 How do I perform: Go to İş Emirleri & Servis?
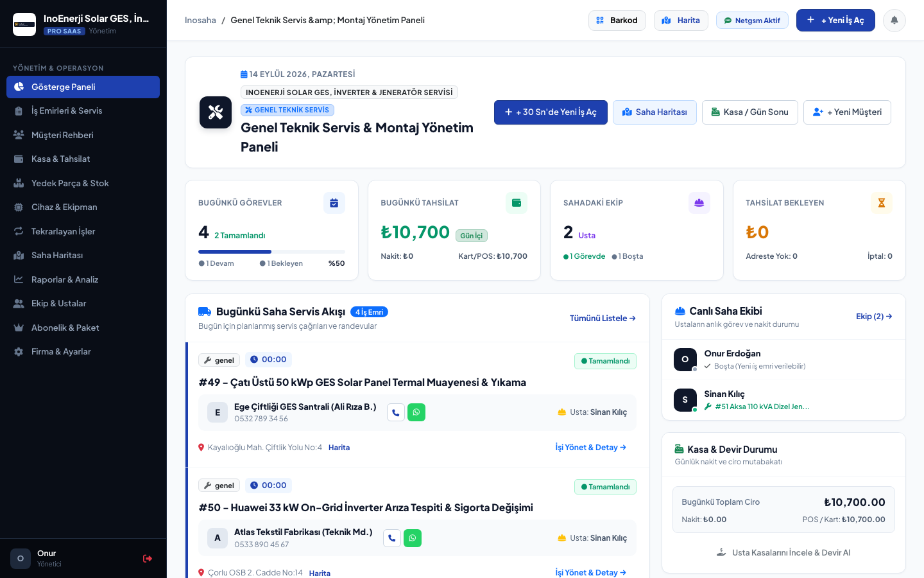click(x=83, y=111)
